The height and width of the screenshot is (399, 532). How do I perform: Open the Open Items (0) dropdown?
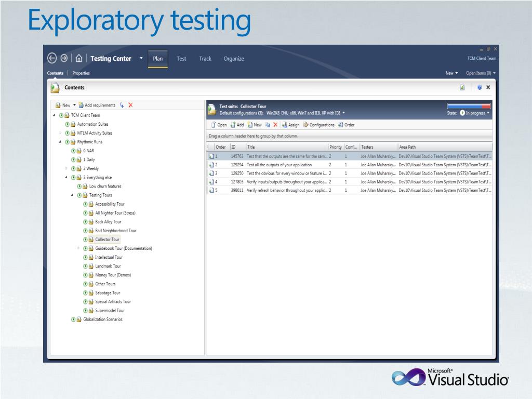tap(481, 73)
